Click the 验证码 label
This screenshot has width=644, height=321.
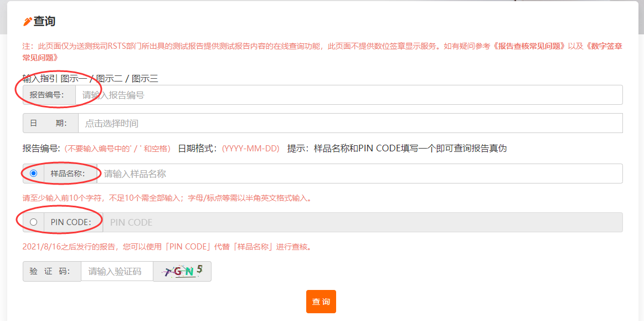coord(51,271)
